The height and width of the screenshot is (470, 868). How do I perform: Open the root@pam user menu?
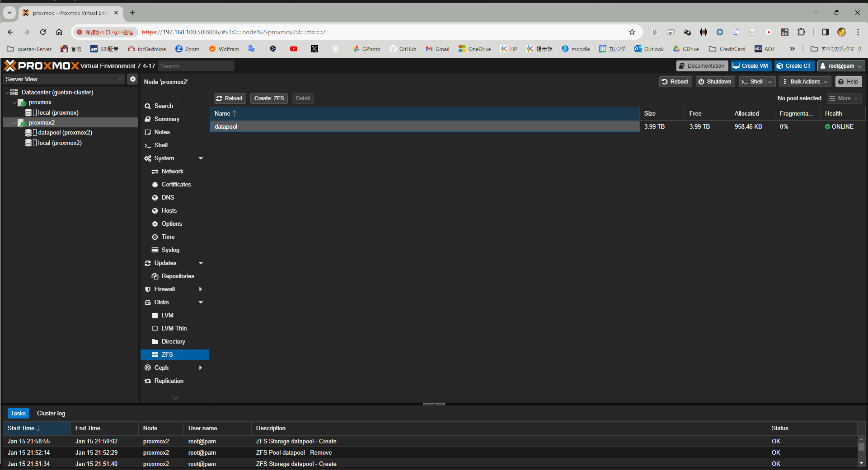[841, 66]
